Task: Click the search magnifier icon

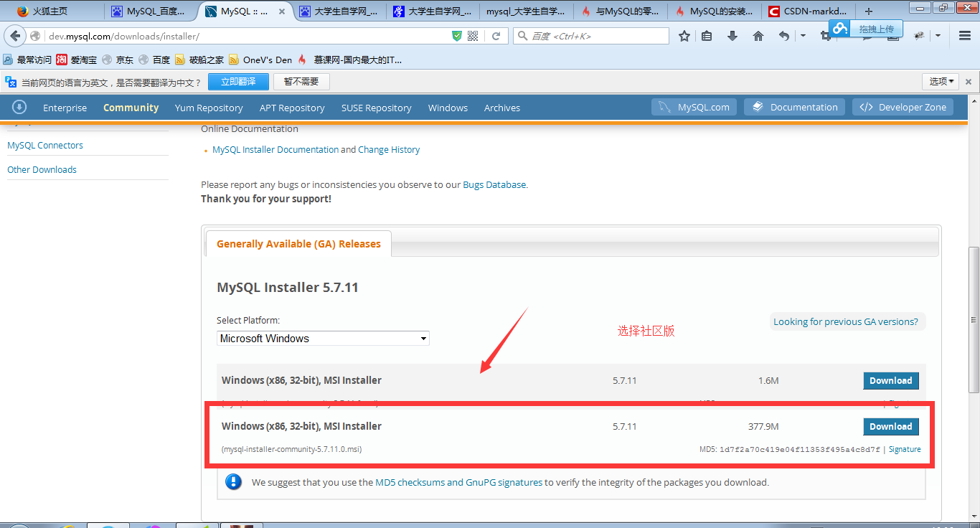Action: coord(522,36)
